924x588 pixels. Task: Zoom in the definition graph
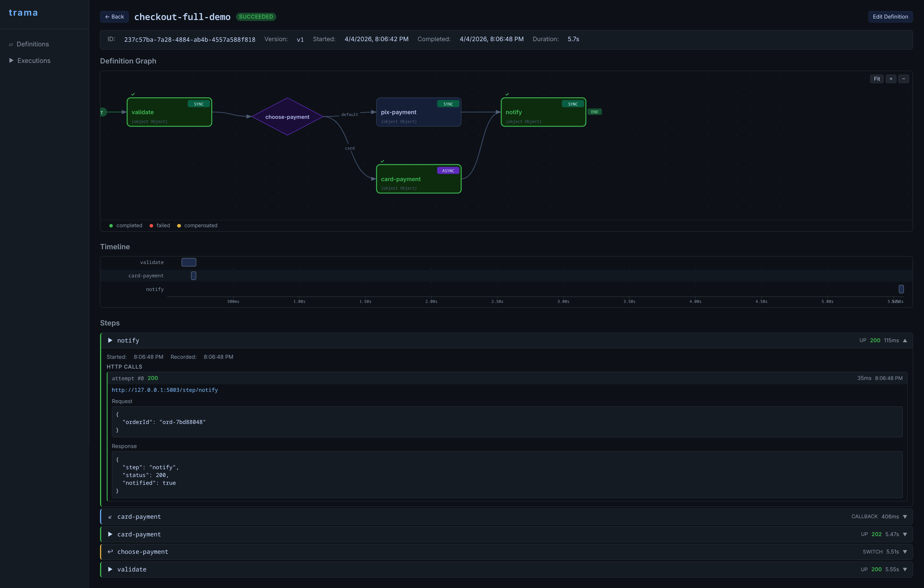coord(891,79)
